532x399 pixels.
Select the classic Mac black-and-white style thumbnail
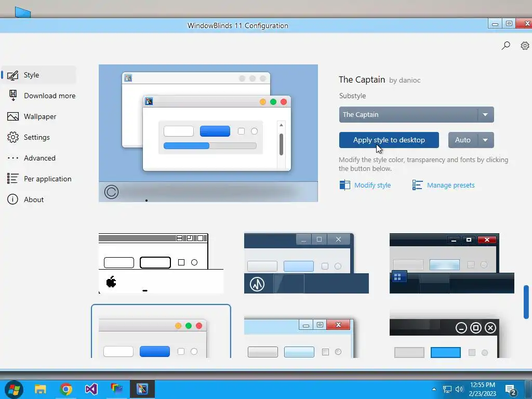[x=161, y=263]
